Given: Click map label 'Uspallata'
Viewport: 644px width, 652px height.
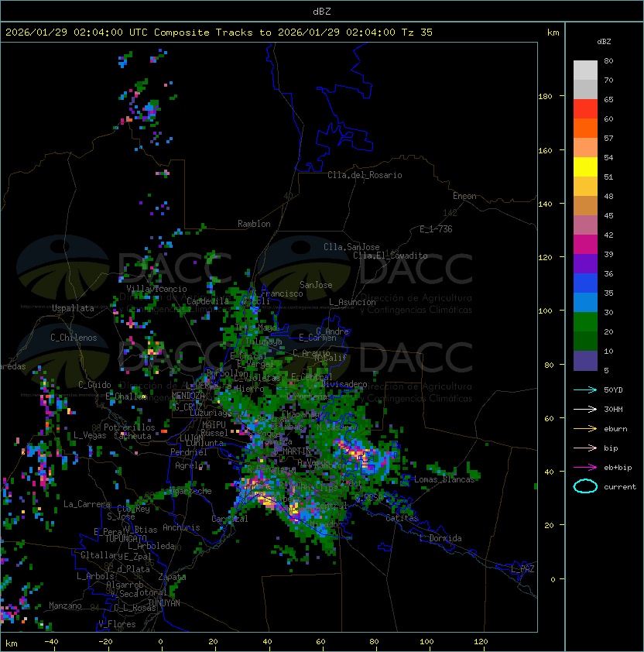Looking at the screenshot, I should 73,308.
